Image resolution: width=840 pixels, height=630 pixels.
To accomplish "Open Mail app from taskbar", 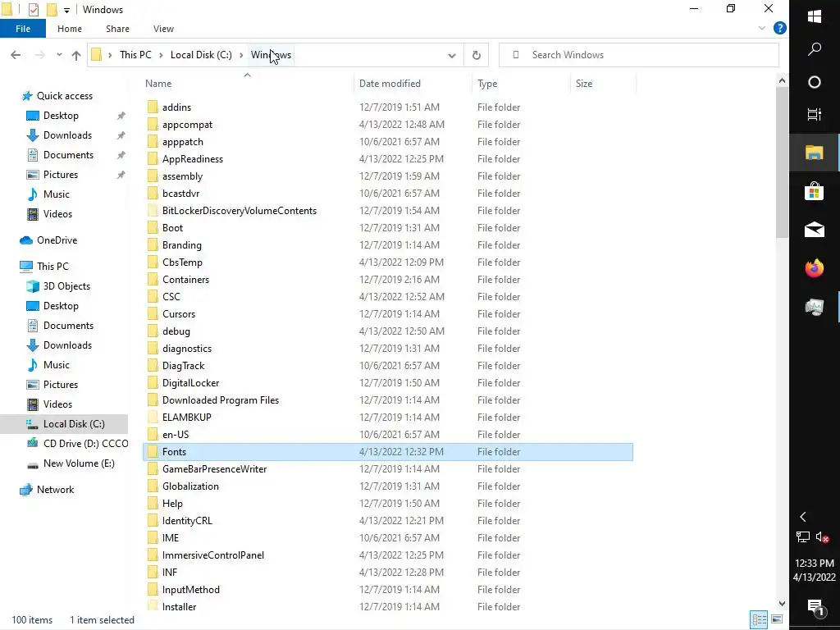I will coord(815,230).
